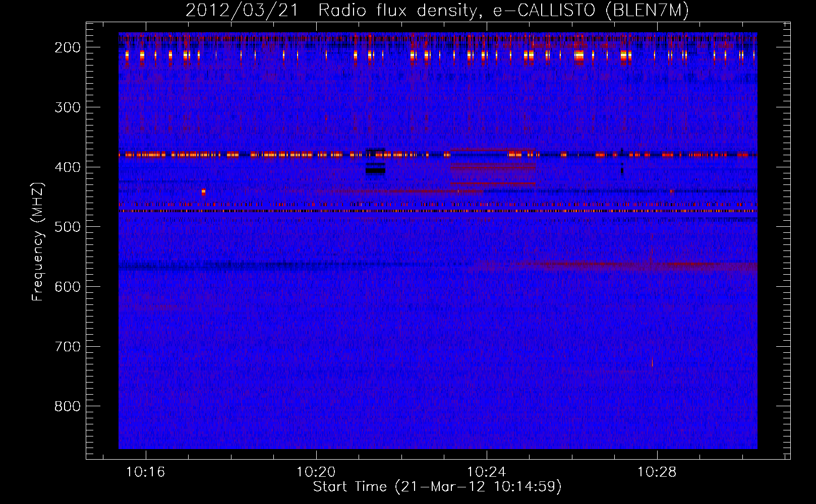Select the 600 frequency tick label
Viewport: 816px width, 504px height.
click(67, 287)
